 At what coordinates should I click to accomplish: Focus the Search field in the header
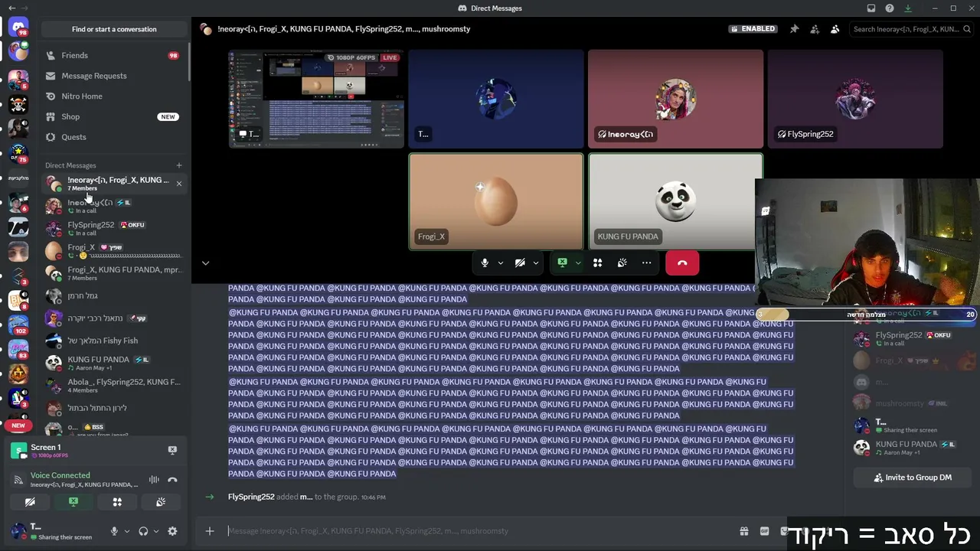point(911,29)
